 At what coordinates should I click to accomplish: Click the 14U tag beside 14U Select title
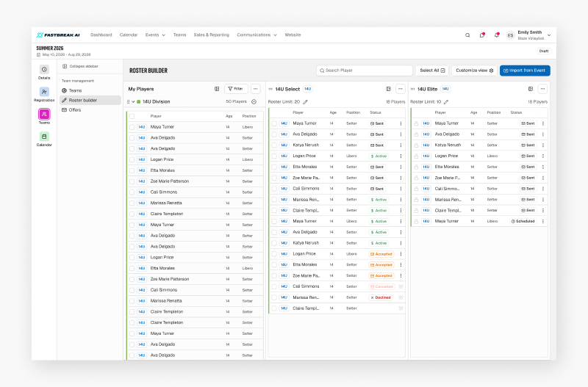308,89
